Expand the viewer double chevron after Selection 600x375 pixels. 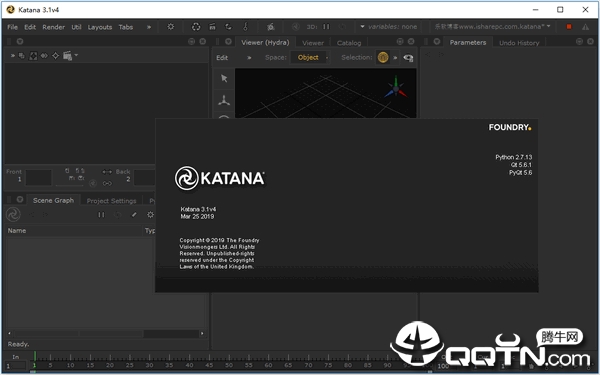click(395, 58)
